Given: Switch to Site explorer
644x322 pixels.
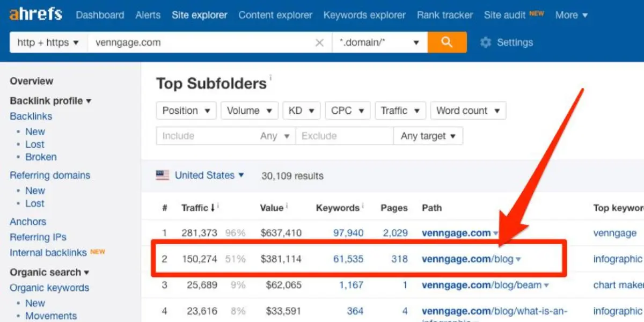Looking at the screenshot, I should point(200,15).
